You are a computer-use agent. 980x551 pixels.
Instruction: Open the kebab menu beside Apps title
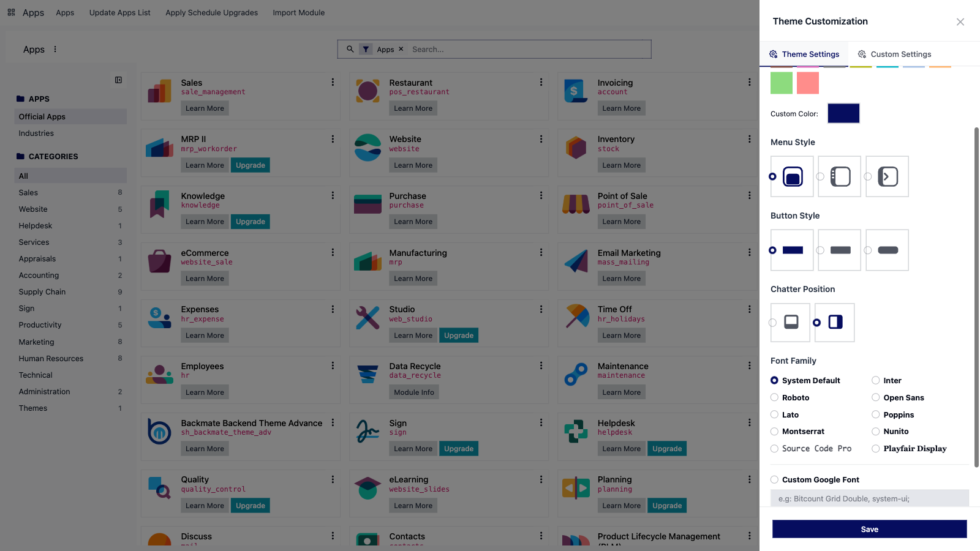(55, 50)
